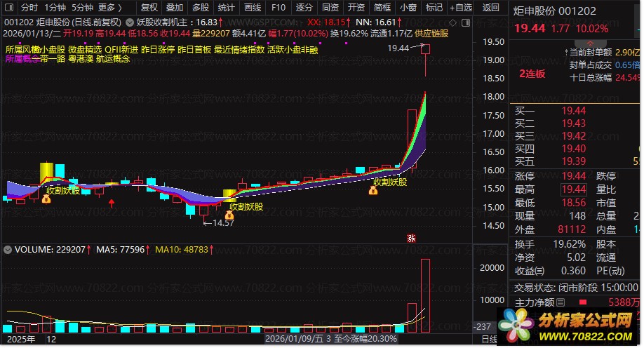
Task: Click the 买三 19.42 bid row
Action: [575, 136]
